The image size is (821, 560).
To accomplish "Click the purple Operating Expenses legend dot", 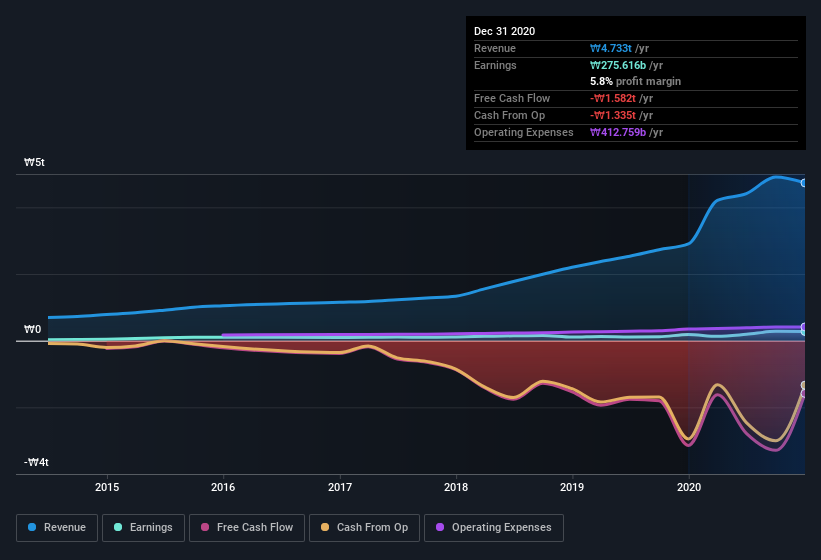I will click(x=440, y=527).
